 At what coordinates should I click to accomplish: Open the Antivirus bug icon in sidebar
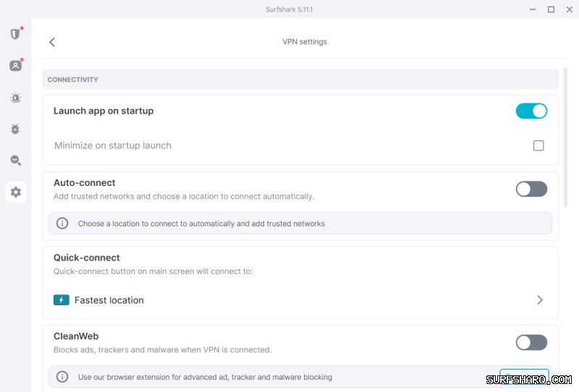15,129
